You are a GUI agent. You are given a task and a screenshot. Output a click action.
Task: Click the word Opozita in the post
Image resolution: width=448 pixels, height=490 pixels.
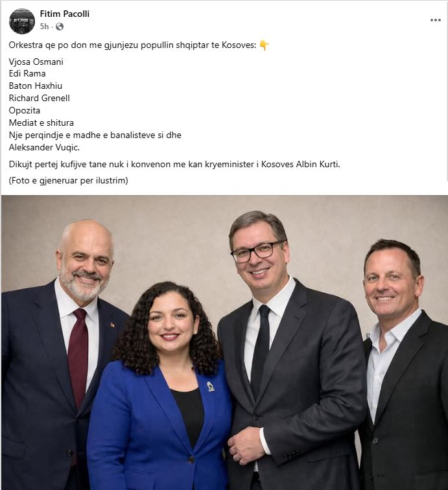[25, 111]
